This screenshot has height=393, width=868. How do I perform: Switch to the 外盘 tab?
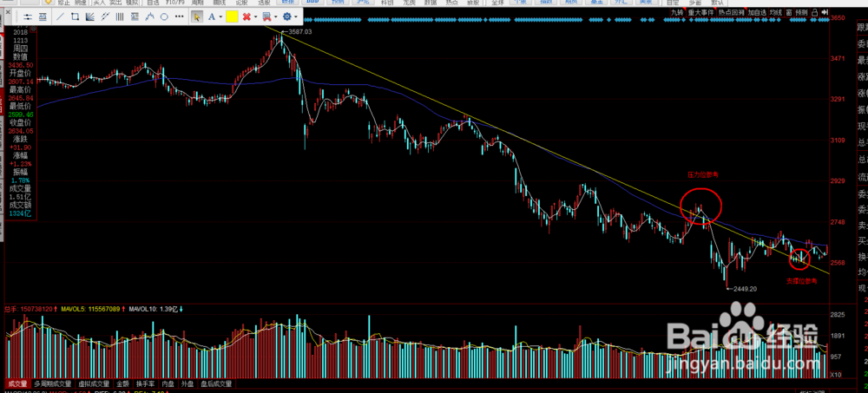click(187, 383)
